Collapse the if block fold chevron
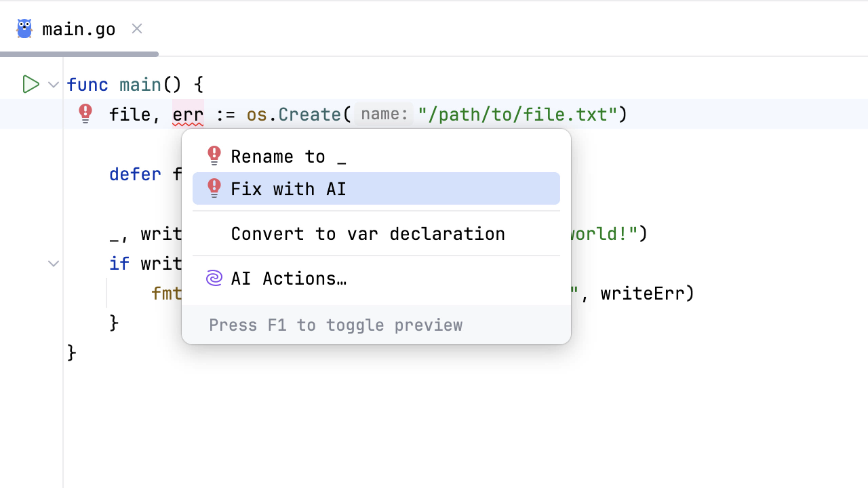Viewport: 868px width, 488px height. pyautogui.click(x=54, y=264)
